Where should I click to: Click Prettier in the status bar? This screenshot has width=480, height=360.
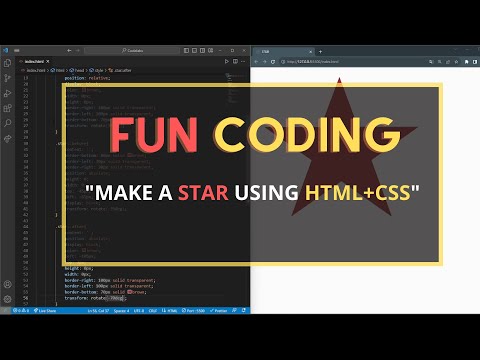coord(218,311)
